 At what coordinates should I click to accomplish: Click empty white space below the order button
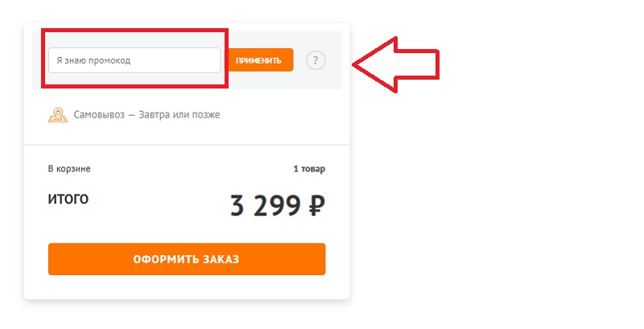[x=187, y=287]
